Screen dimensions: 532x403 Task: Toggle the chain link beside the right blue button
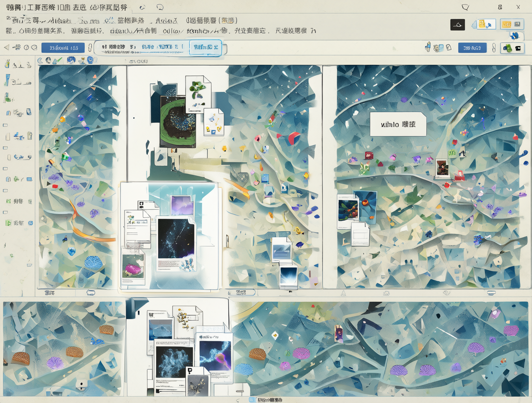click(x=494, y=48)
